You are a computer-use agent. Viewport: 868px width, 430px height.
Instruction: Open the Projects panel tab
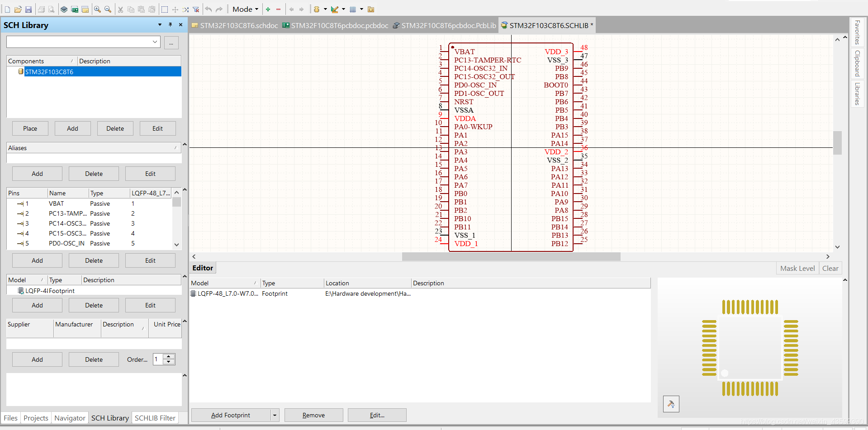click(36, 418)
